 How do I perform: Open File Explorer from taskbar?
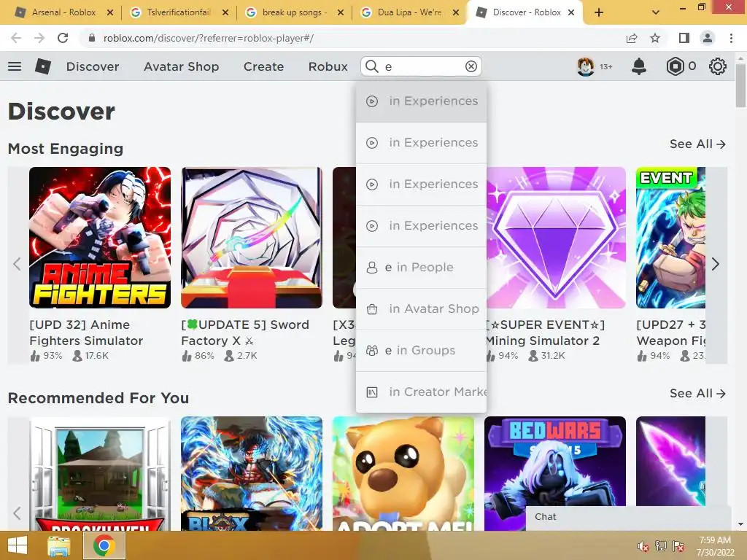[59, 545]
